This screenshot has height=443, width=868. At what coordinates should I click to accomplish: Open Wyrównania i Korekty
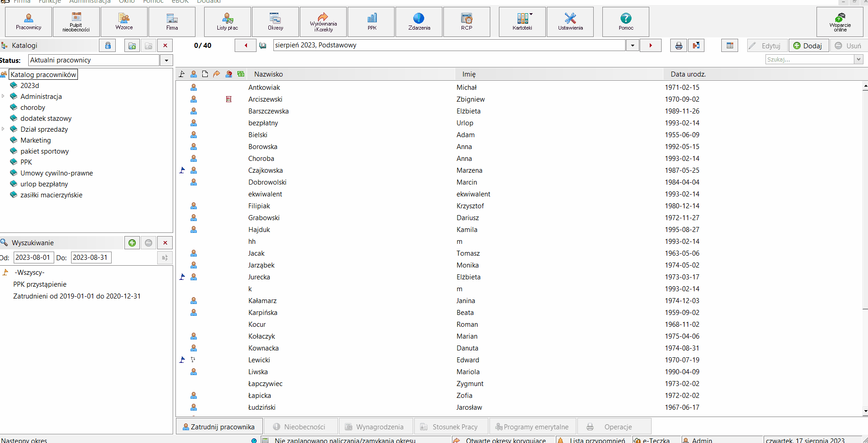point(323,21)
